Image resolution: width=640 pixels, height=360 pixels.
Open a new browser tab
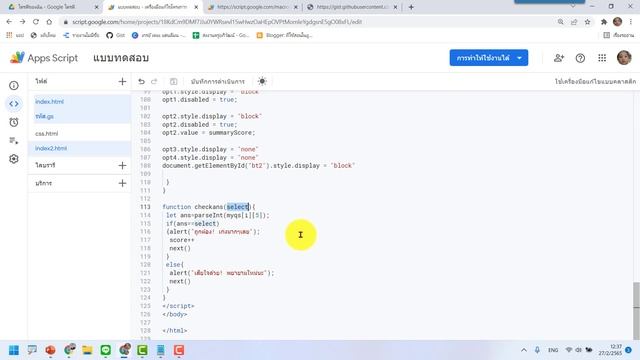tap(411, 7)
